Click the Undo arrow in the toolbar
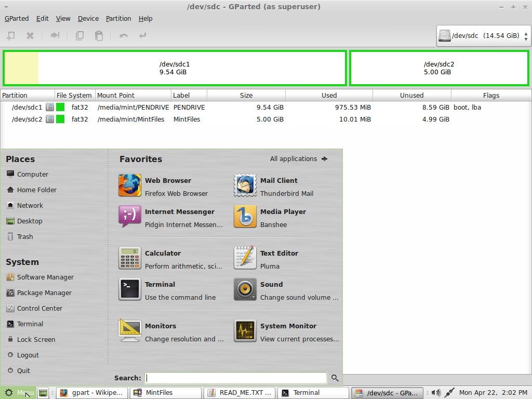The image size is (532, 399). (123, 35)
